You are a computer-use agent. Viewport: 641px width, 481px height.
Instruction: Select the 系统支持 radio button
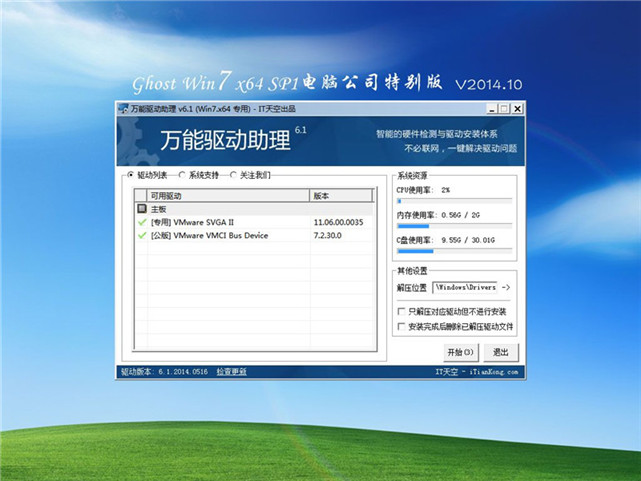(x=181, y=175)
